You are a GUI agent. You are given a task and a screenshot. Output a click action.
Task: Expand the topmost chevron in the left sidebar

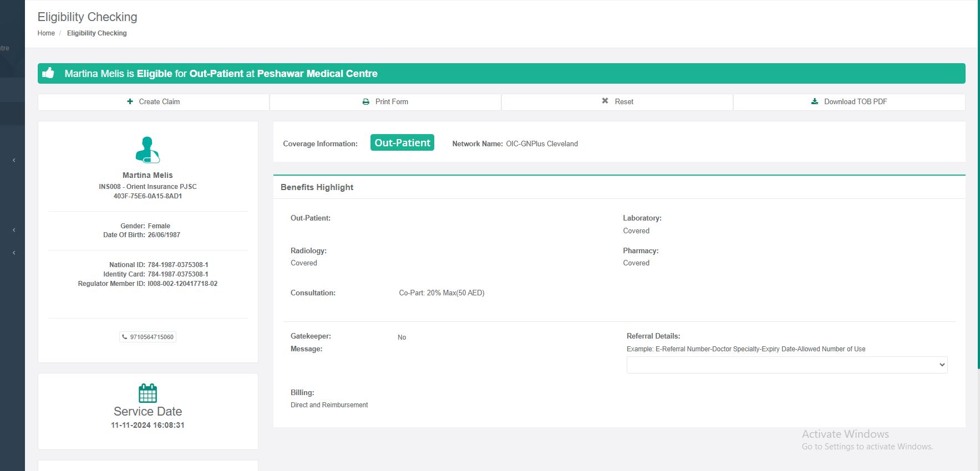pyautogui.click(x=14, y=160)
